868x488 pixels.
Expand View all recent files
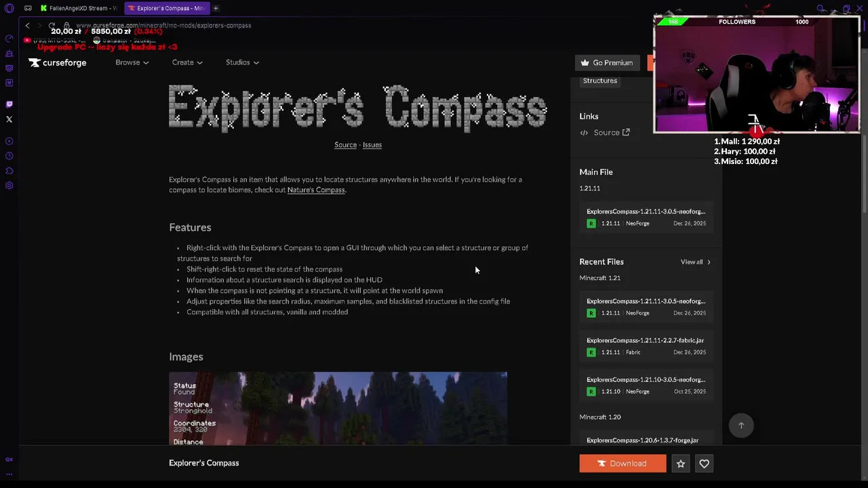tap(696, 262)
